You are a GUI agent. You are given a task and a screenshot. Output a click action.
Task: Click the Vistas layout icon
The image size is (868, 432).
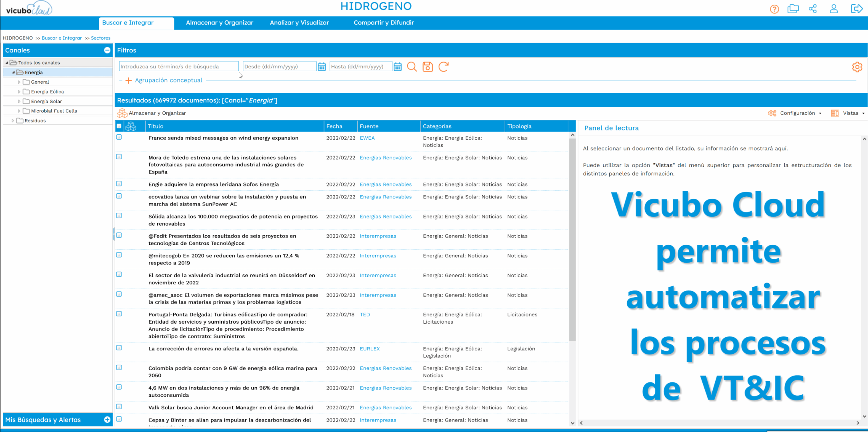pos(835,113)
